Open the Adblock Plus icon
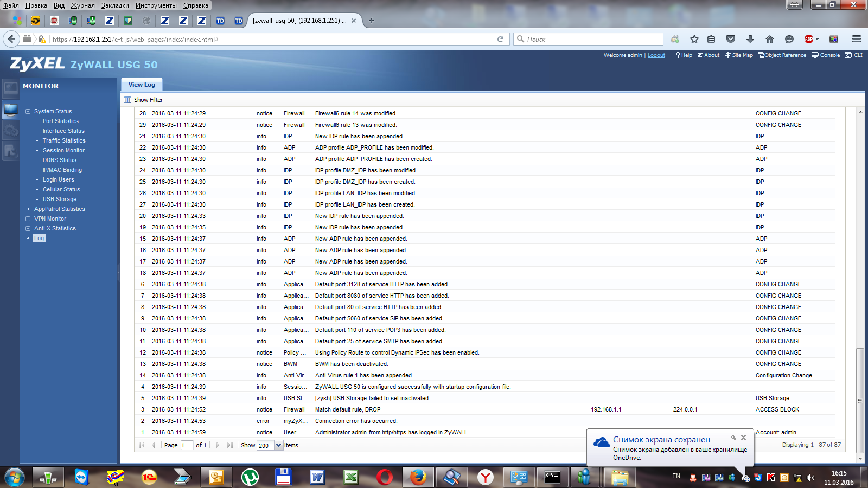The width and height of the screenshot is (868, 488). 809,39
